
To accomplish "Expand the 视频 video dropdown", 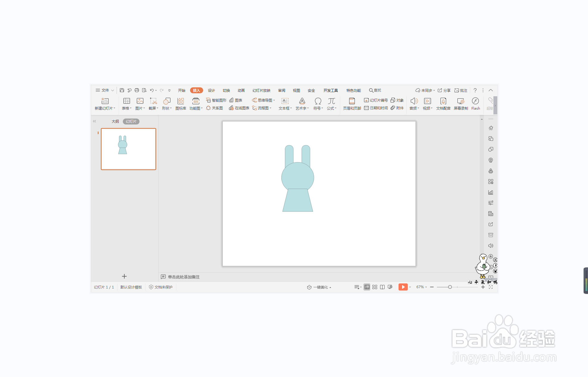I will 432,108.
